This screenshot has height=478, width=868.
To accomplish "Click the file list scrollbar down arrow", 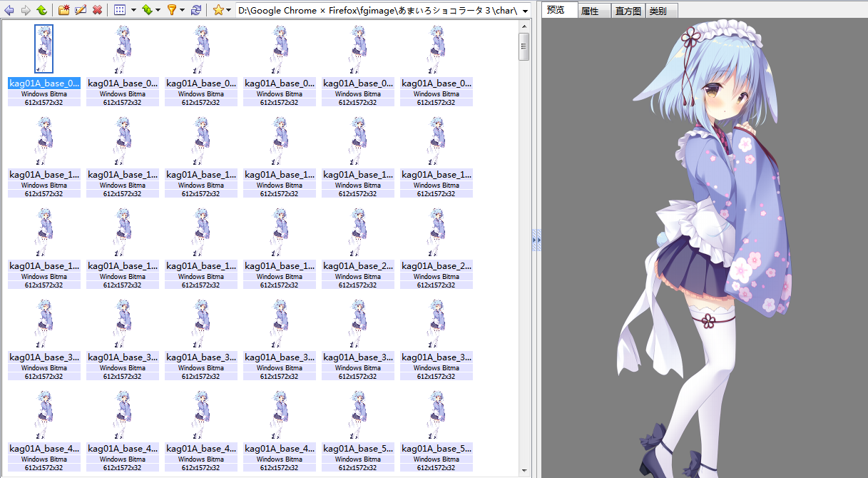I will tap(524, 472).
